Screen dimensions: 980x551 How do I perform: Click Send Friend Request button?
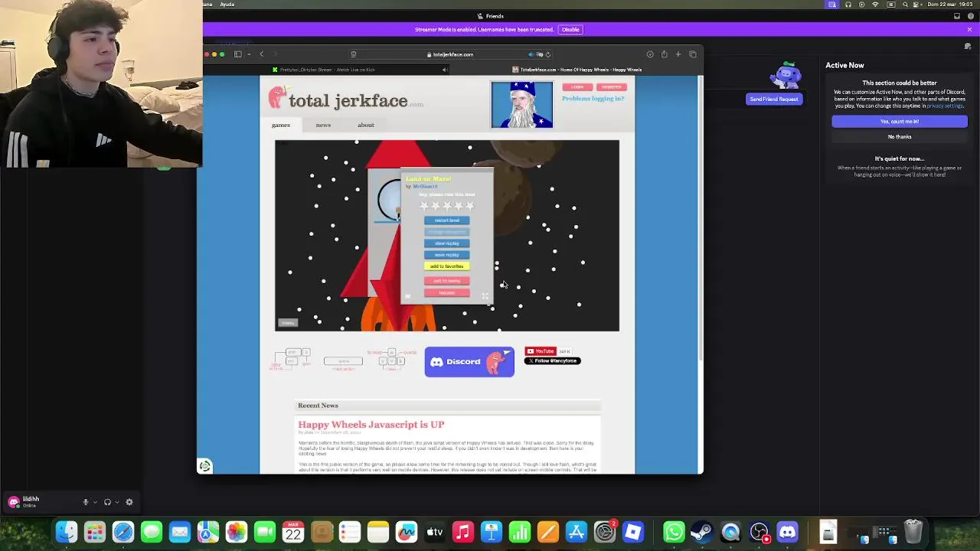coord(774,99)
